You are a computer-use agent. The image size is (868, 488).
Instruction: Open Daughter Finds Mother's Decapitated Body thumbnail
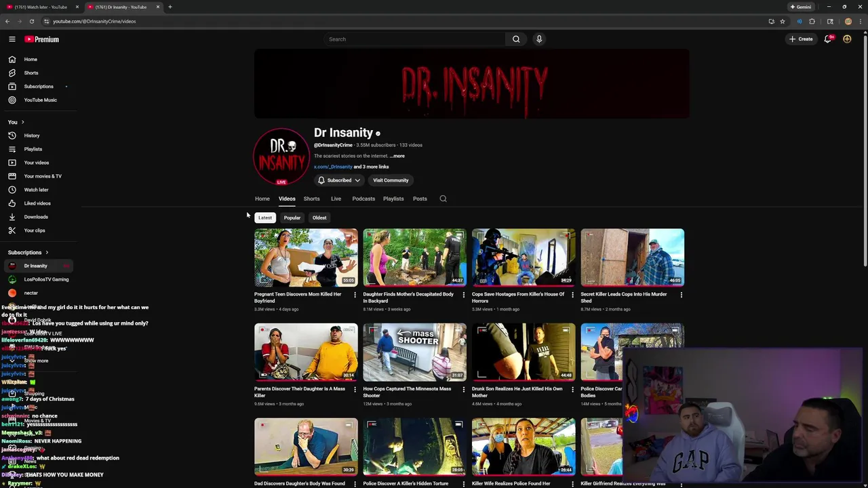pyautogui.click(x=414, y=258)
